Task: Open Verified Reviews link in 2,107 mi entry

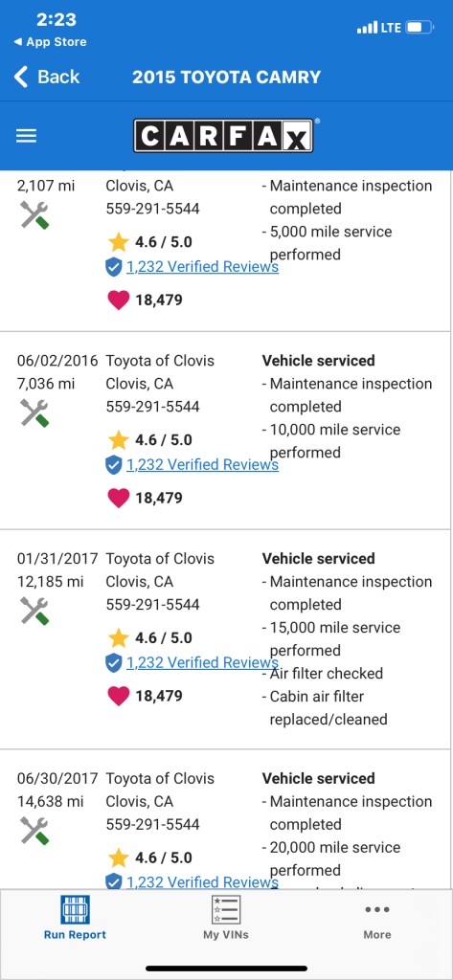Action: (202, 267)
